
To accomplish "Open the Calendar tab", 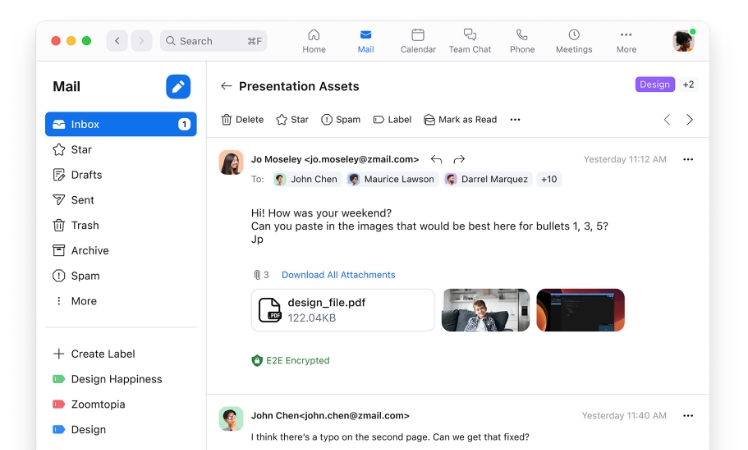I will click(417, 41).
